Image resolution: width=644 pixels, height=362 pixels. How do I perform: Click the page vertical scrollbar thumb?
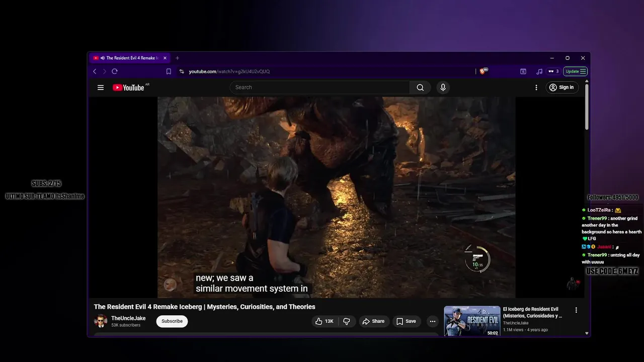point(587,107)
